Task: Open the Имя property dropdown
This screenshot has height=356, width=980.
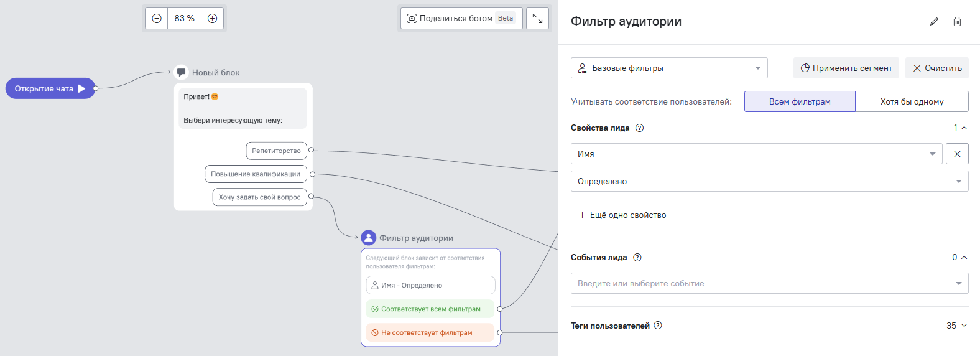Action: point(756,154)
